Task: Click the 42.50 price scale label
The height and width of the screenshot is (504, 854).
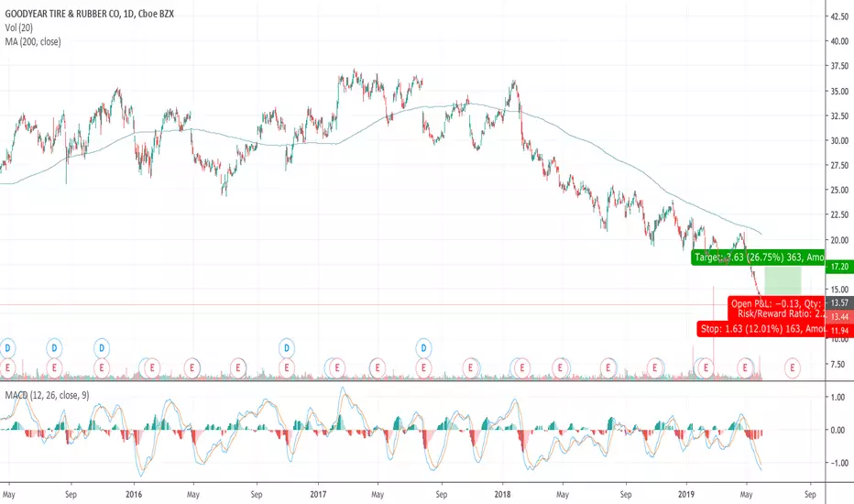Action: pos(839,16)
